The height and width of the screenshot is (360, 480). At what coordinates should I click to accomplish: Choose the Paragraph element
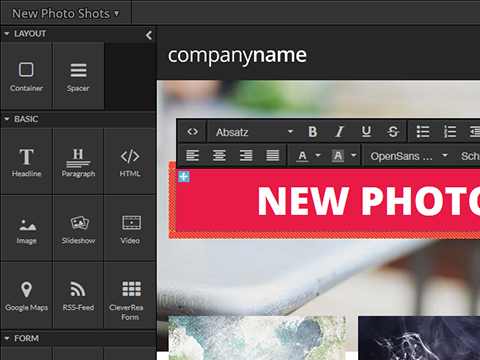pyautogui.click(x=78, y=161)
